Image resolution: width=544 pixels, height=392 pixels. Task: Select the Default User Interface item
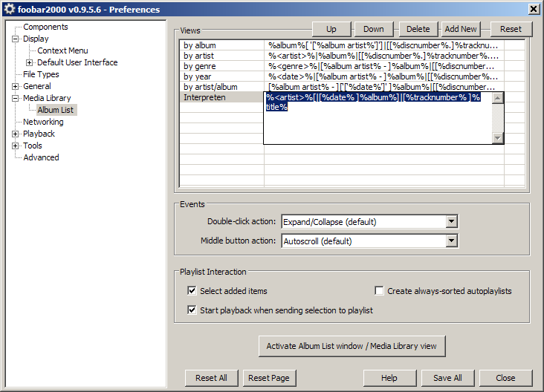77,62
